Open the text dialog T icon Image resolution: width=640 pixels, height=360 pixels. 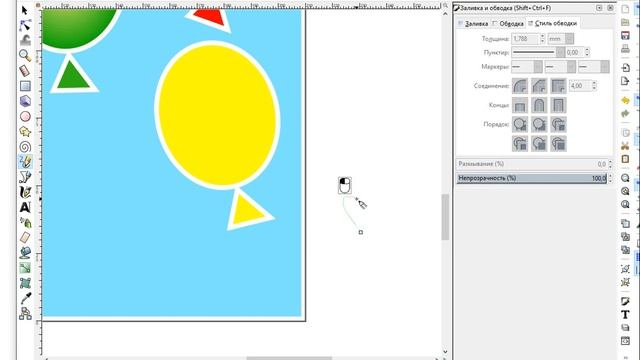pyautogui.click(x=625, y=314)
